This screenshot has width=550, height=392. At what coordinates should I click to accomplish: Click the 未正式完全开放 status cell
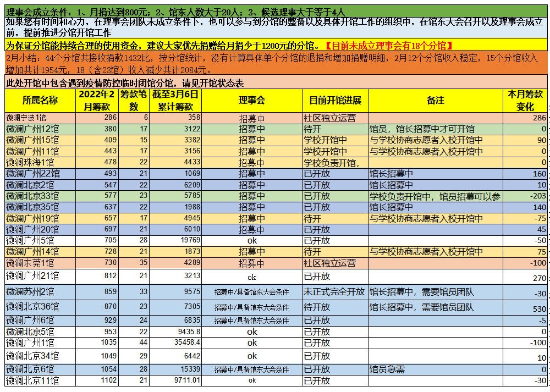[x=335, y=292]
